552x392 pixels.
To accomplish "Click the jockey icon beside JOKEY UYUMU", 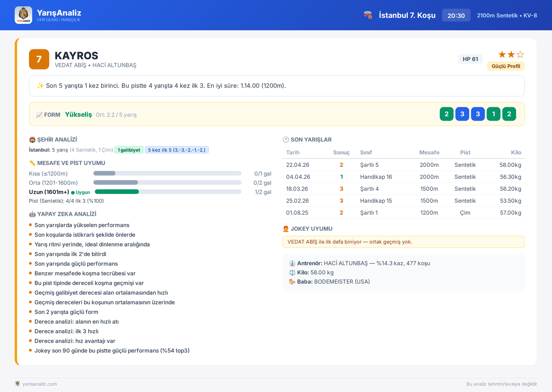I will click(x=286, y=229).
